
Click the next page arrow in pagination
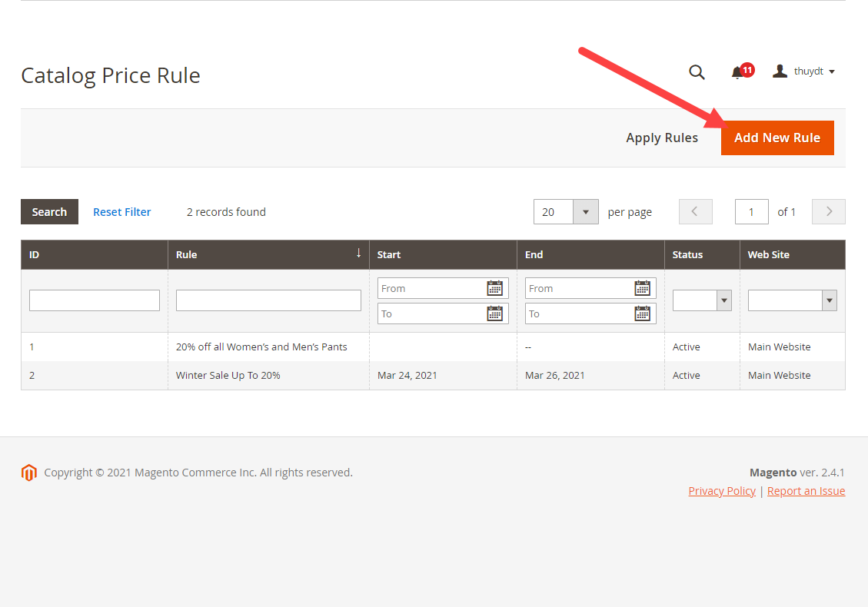click(x=828, y=211)
